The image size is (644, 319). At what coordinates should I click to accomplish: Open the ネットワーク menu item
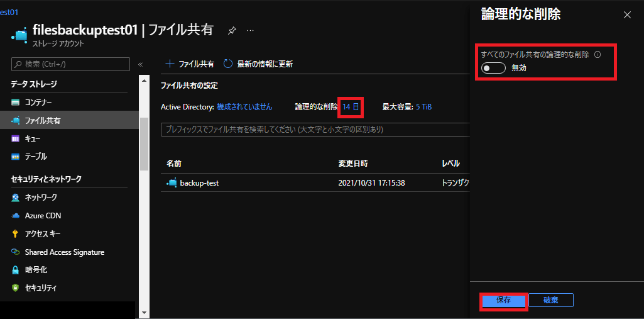(x=41, y=198)
